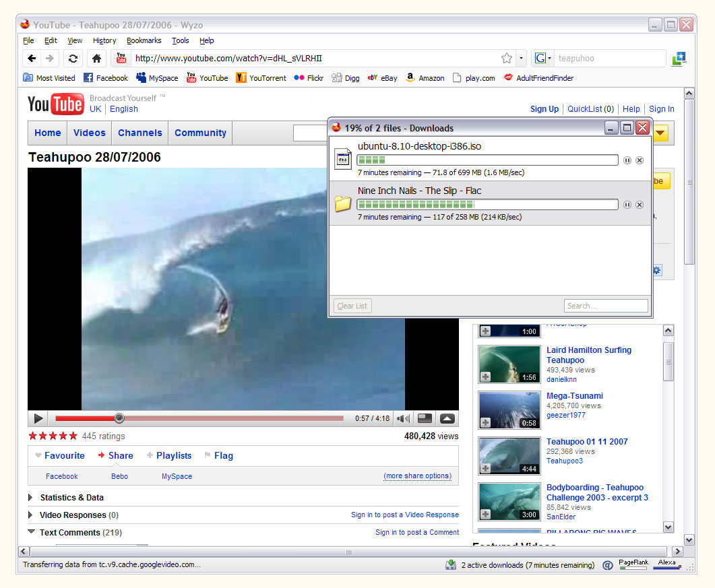
Task: Open the Bookmarks menu
Action: [x=144, y=40]
